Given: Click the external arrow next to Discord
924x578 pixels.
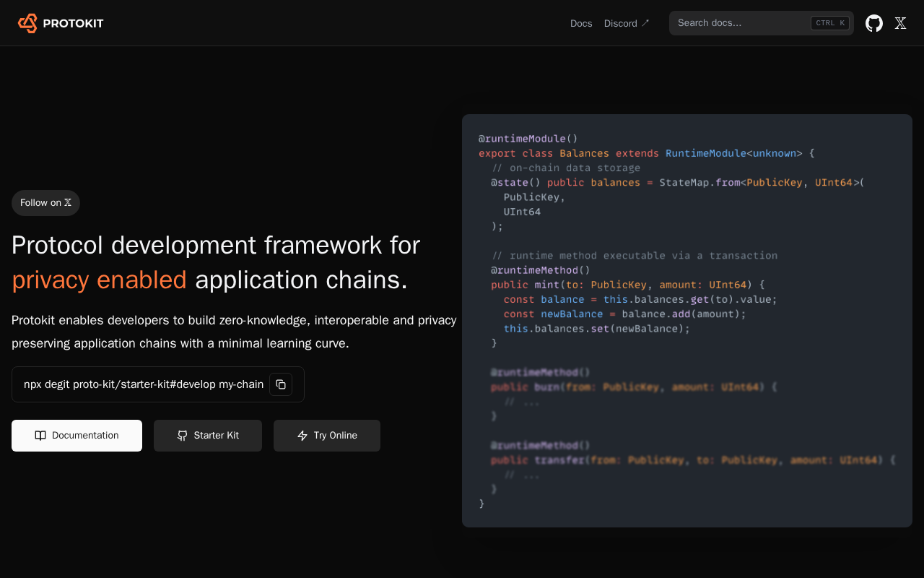Looking at the screenshot, I should [x=645, y=23].
